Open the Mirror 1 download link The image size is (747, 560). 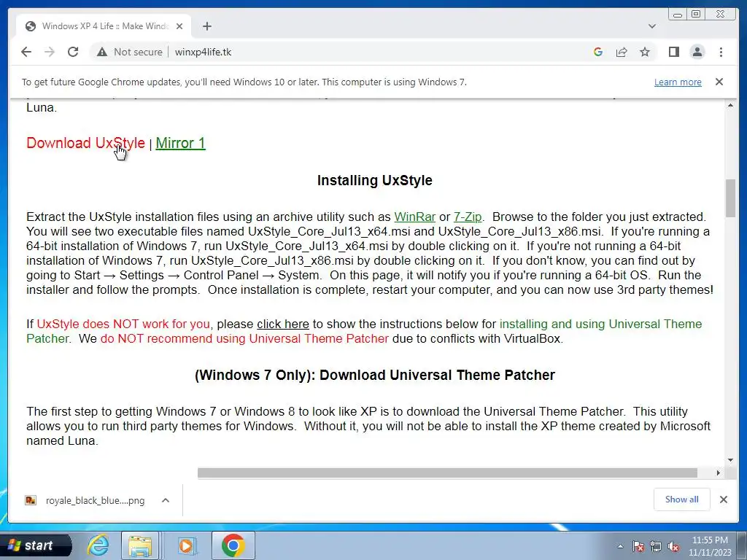[x=181, y=143]
